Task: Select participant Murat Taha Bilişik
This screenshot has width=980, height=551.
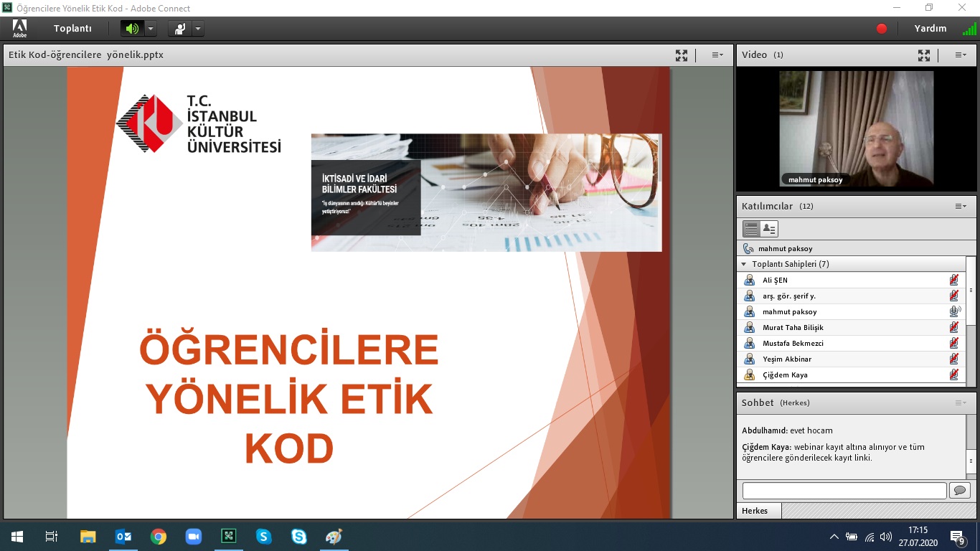Action: (x=793, y=327)
